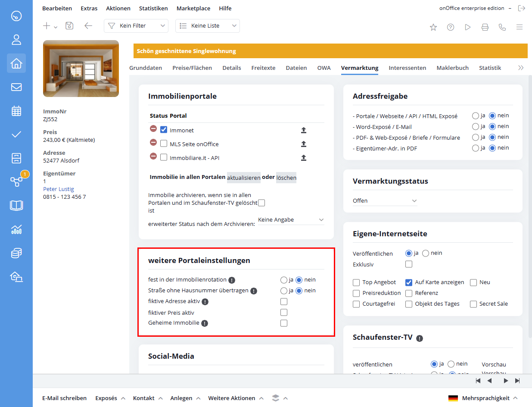
Task: Click info icon beside Geheime Immobilie
Action: [205, 323]
